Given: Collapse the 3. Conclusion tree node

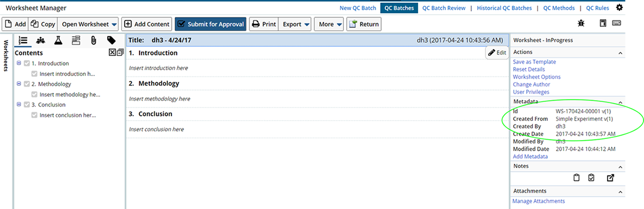Looking at the screenshot, I should point(19,104).
